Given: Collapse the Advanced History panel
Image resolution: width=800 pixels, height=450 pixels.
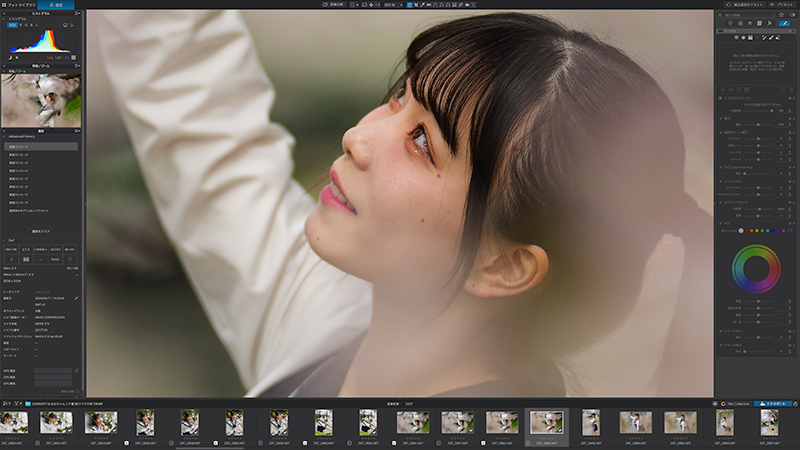Looking at the screenshot, I should 4,137.
